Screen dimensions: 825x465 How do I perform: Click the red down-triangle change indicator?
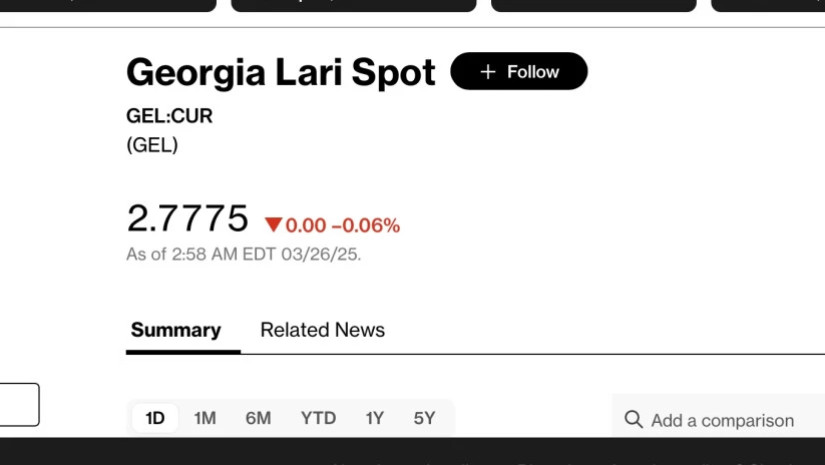click(274, 225)
